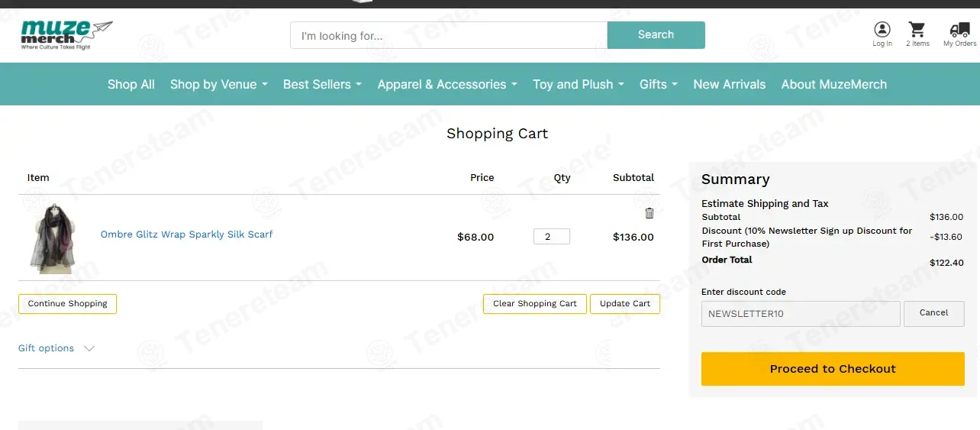Click the Order Total label
The width and height of the screenshot is (980, 430).
[727, 260]
